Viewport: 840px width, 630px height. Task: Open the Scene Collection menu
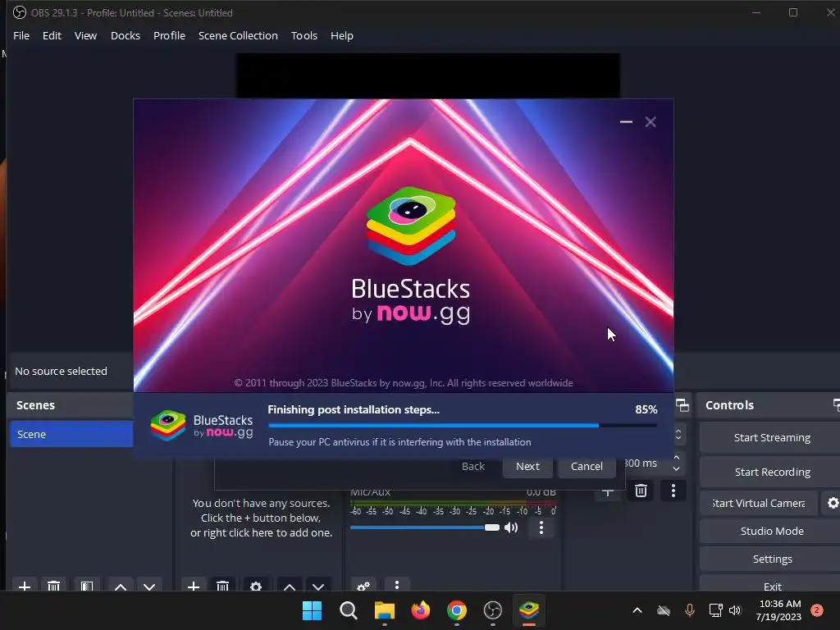pos(238,35)
